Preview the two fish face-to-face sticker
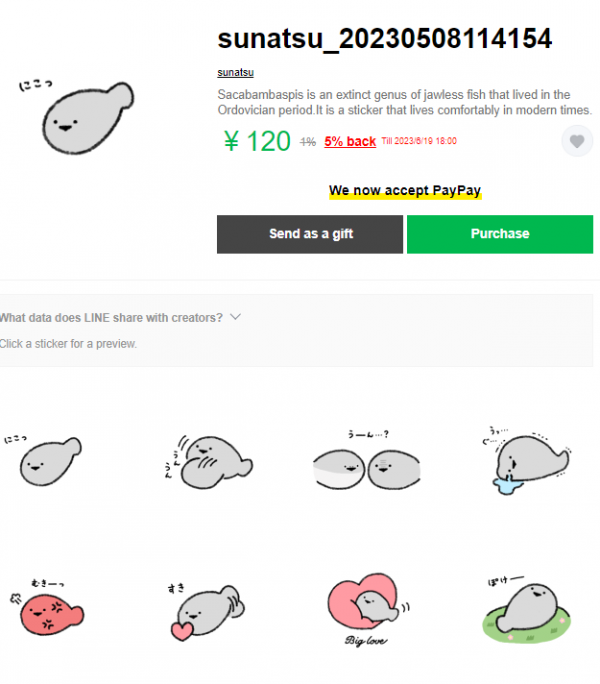The image size is (600, 684). [x=368, y=463]
